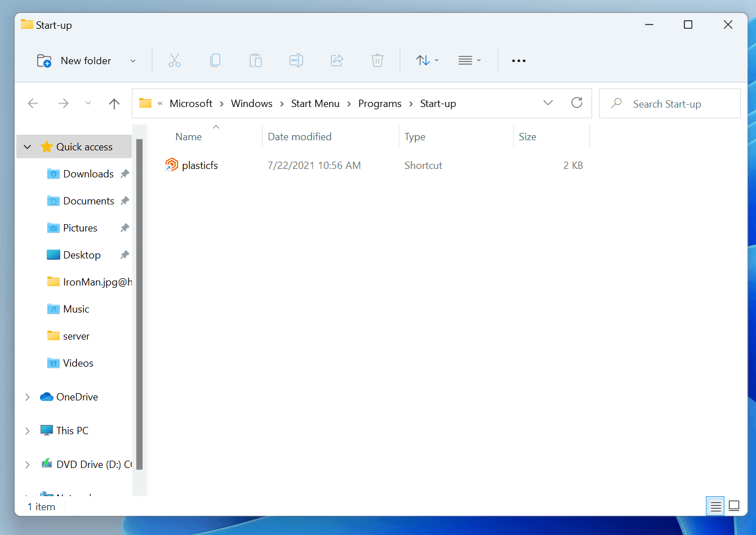Go back with the Back arrow
Viewport: 756px width, 535px height.
(33, 104)
